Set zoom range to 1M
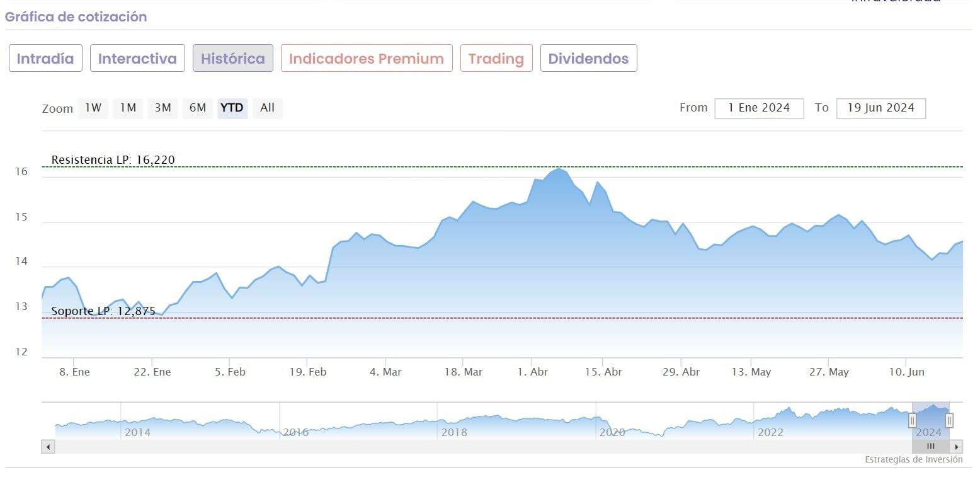980x477 pixels. click(128, 108)
